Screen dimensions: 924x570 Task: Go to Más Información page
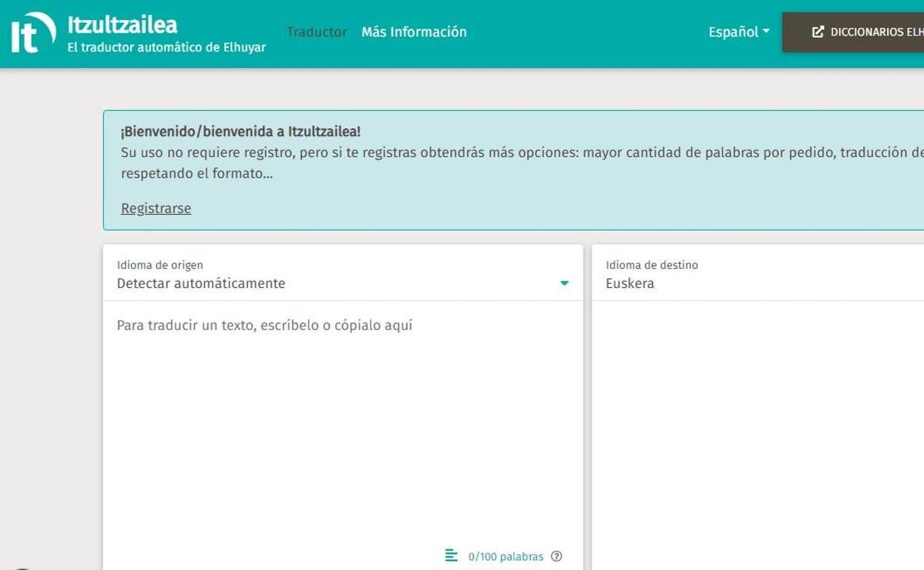[414, 32]
